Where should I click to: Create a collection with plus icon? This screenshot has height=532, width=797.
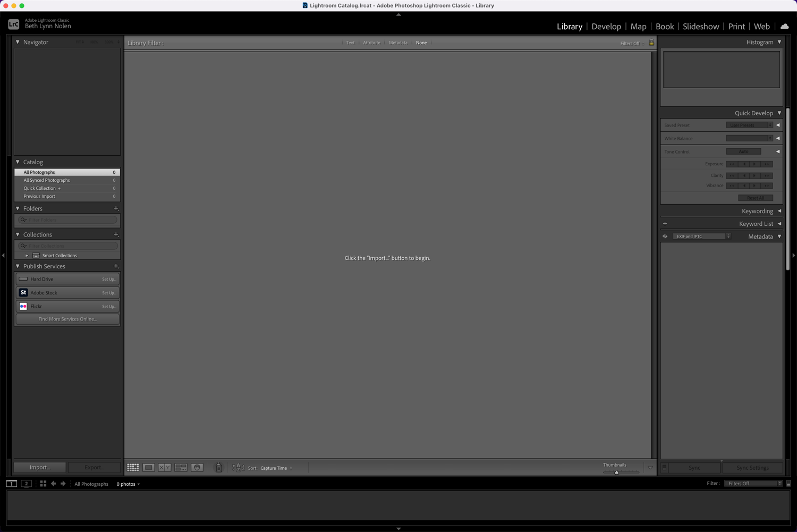116,234
